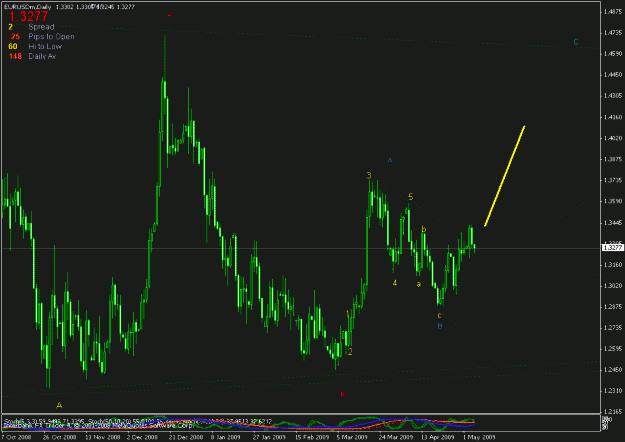Select the 1.3590 price axis value
This screenshot has height=442, width=625.
click(x=613, y=201)
